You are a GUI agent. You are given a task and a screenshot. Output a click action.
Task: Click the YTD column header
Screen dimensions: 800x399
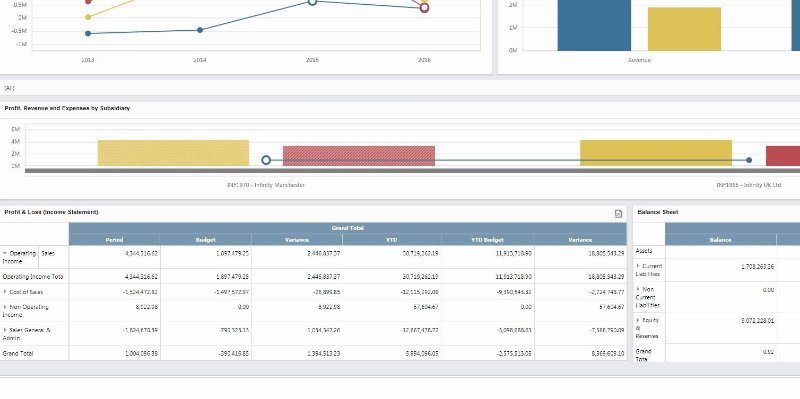point(392,240)
